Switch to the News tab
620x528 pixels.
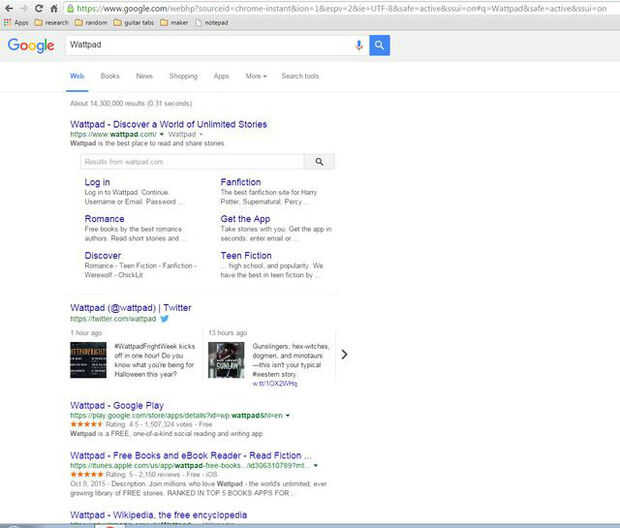(144, 76)
